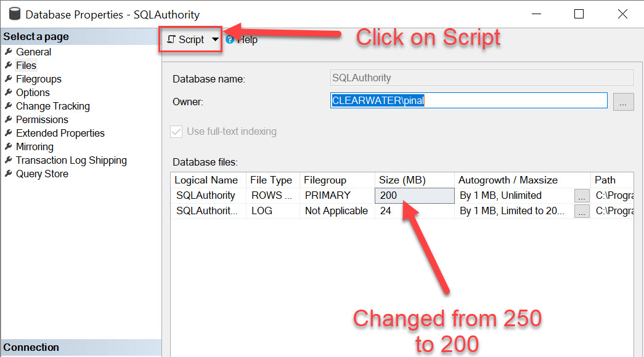This screenshot has height=357, width=644.
Task: Click 'By 1 MB, Unlimited' autogrowth cell
Action: [x=514, y=196]
